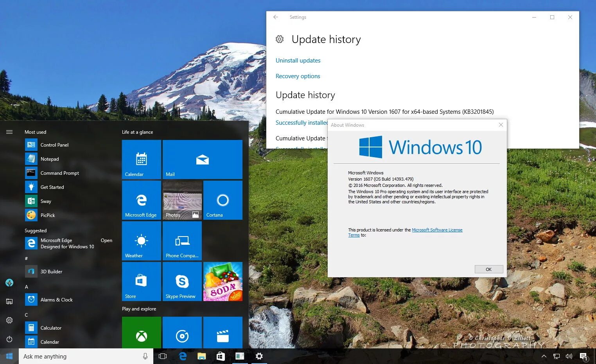Screen dimensions: 596x364
Task: Open the Cortana tile
Action: pos(223,200)
